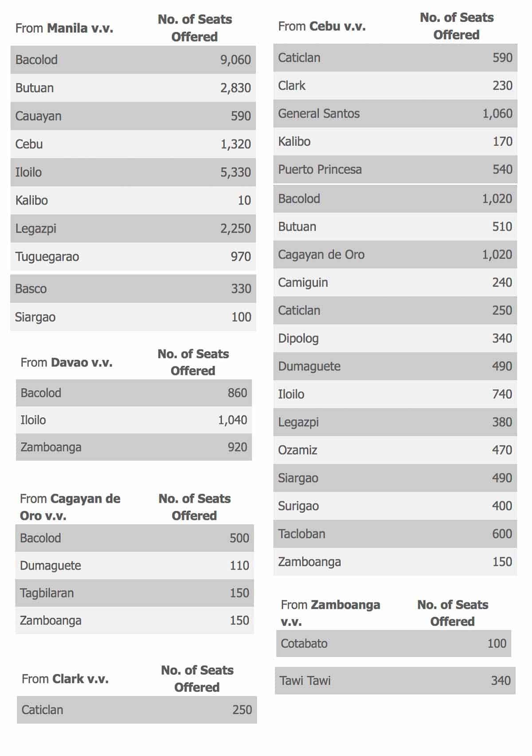
Task: Select the Dumaguete row showing 110 seats
Action: (134, 565)
